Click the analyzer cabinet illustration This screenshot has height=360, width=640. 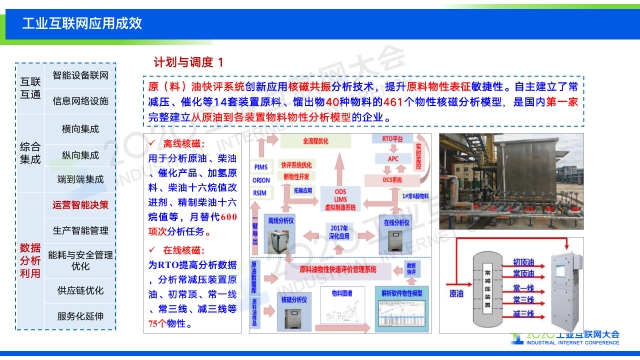point(566,292)
